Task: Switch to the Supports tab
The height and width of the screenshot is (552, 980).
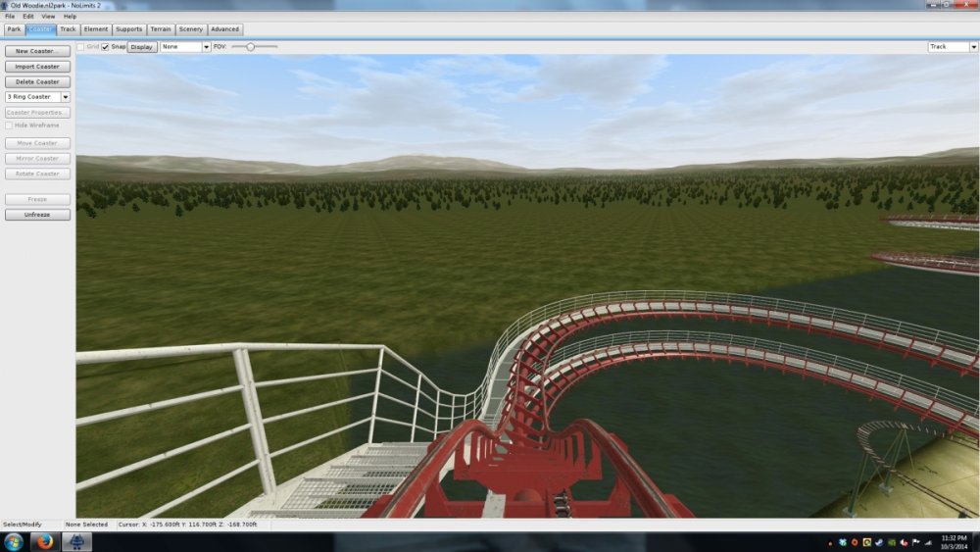Action: tap(128, 29)
